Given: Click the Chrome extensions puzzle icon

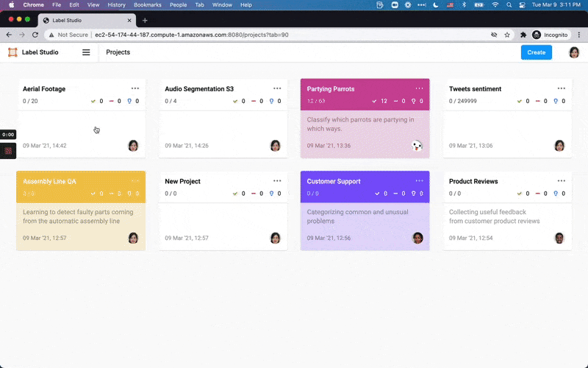Looking at the screenshot, I should click(523, 35).
